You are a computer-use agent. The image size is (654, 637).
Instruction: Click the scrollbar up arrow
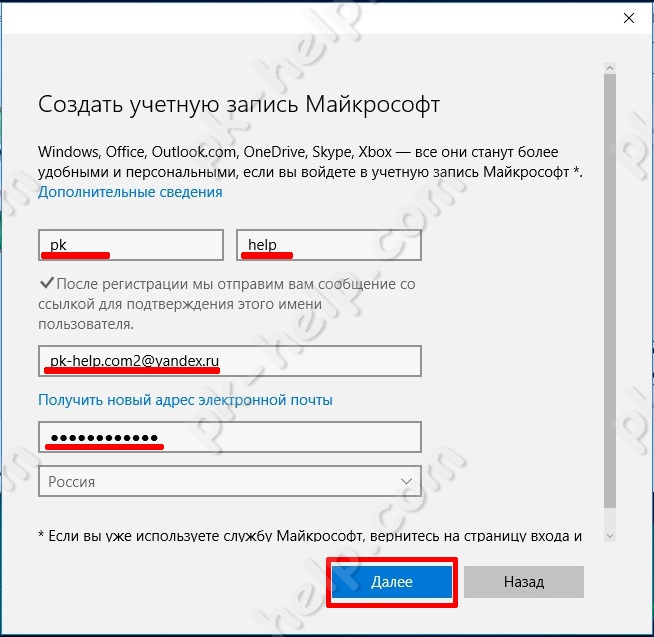pos(610,68)
